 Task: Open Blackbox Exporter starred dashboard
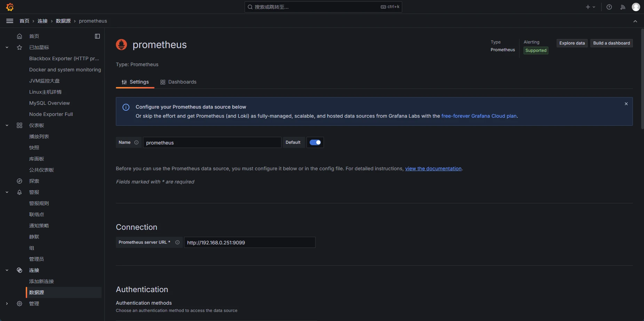click(x=64, y=58)
